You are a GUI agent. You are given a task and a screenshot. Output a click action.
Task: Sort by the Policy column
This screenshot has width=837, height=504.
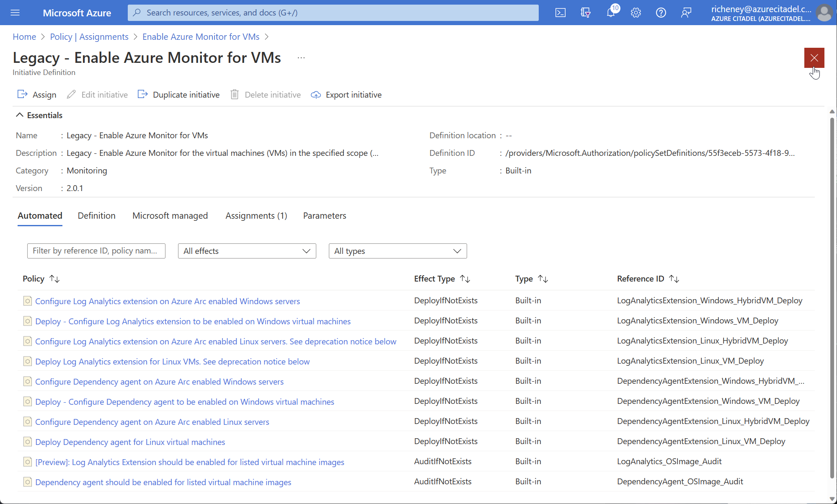click(x=54, y=279)
